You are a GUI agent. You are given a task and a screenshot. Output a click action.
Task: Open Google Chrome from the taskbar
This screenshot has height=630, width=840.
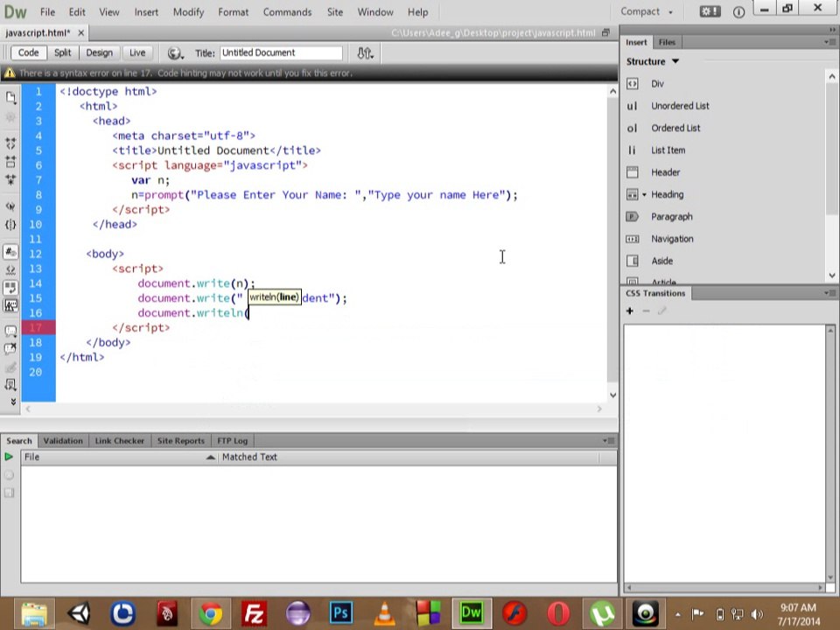point(211,613)
